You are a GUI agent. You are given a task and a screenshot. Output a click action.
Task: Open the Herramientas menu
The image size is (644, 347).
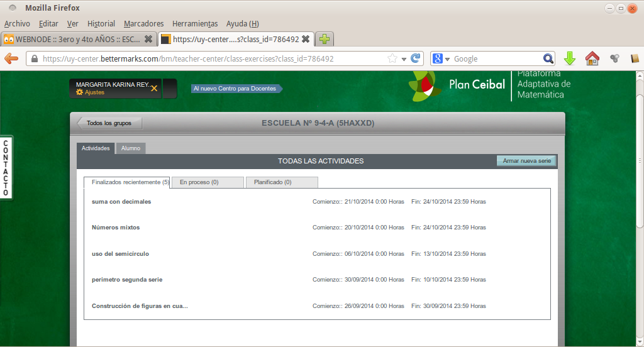point(194,24)
